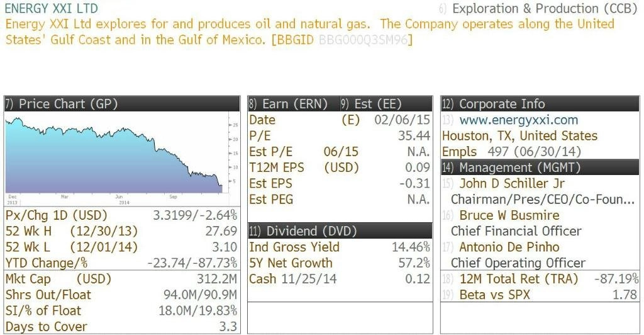Screen dimensions: 644x335
Task: Select the Mkt Cap (USD) row
Action: click(121, 279)
